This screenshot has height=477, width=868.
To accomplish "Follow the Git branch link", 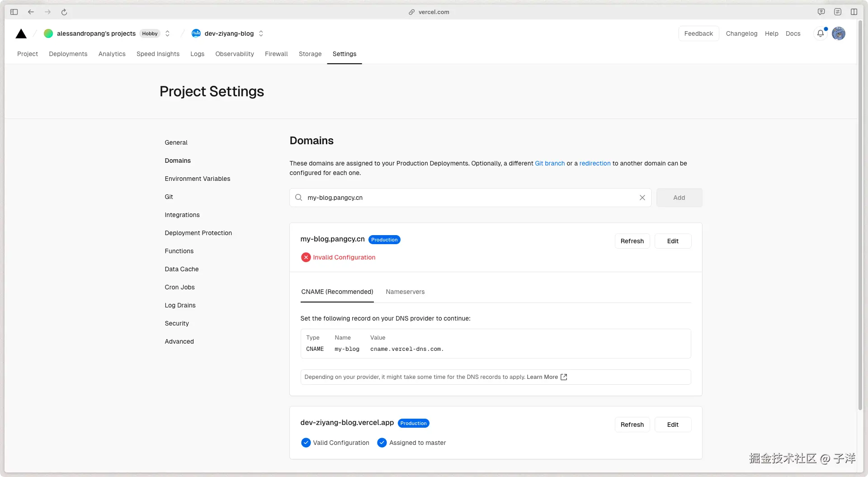I will (x=550, y=163).
